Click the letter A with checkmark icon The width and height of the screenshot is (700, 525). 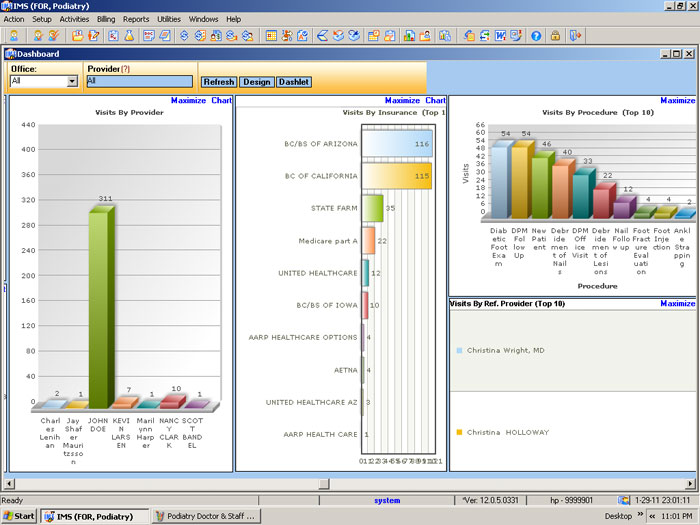pos(303,36)
